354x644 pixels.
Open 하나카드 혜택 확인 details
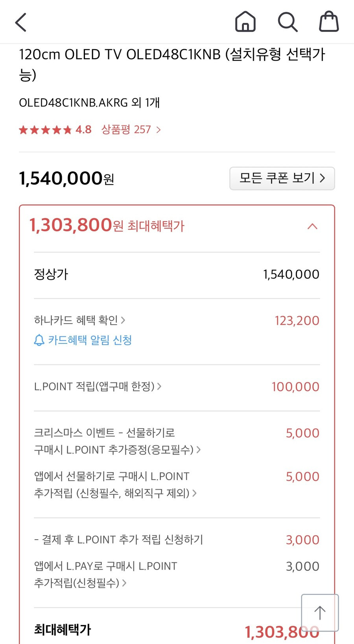[79, 320]
